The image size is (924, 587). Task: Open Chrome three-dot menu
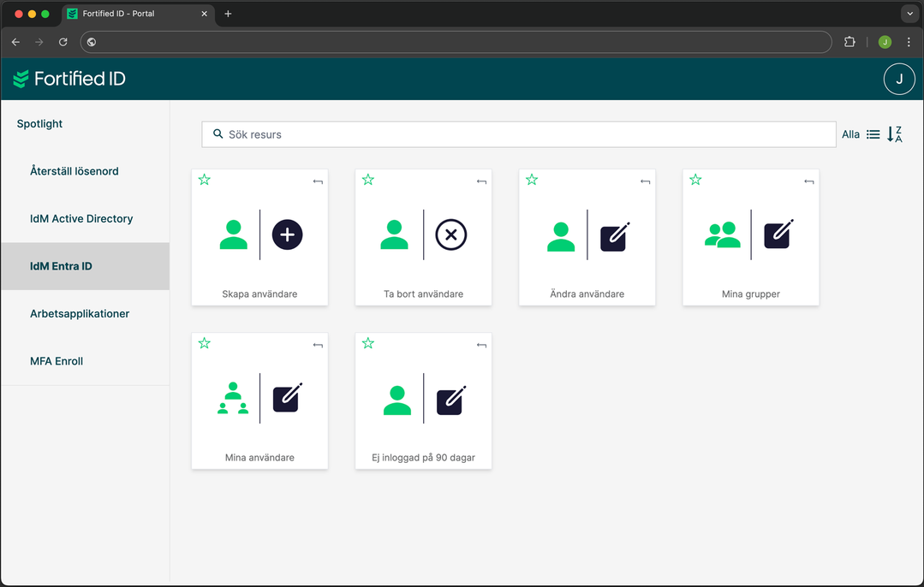point(909,42)
